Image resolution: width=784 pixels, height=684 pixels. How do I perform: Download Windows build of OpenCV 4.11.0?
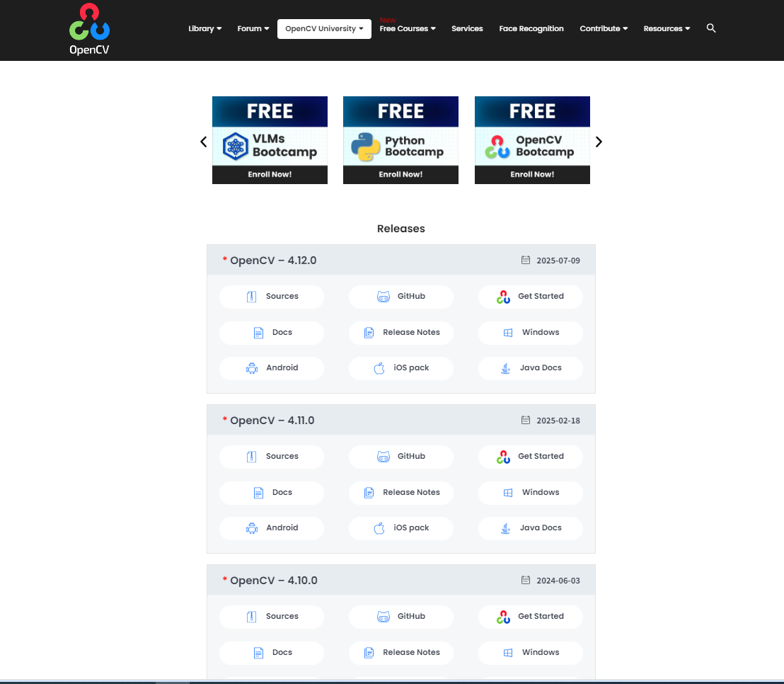(x=531, y=493)
